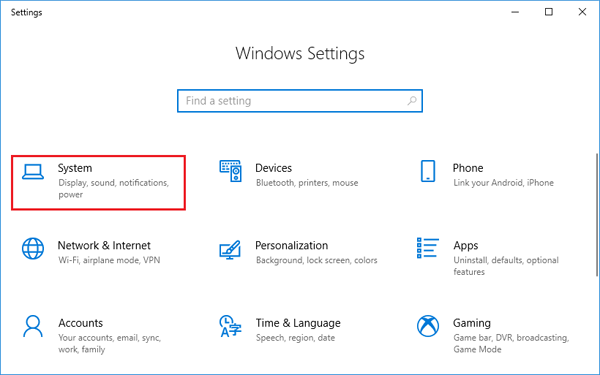The width and height of the screenshot is (600, 375).
Task: Open the Apps title label
Action: click(466, 246)
